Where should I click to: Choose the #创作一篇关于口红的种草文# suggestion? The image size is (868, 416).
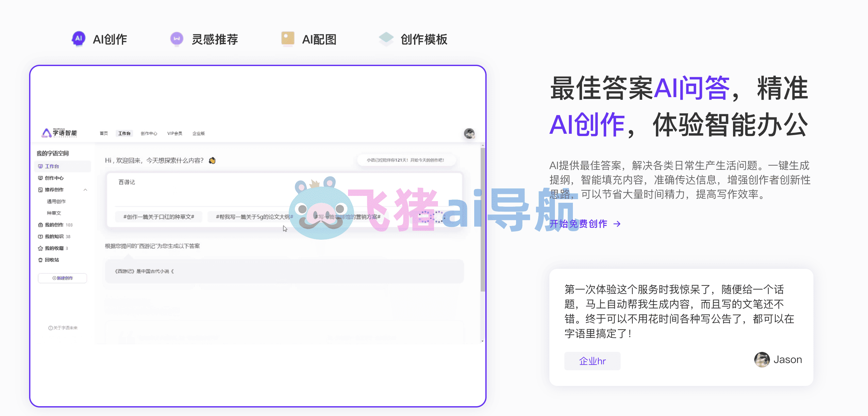(159, 217)
